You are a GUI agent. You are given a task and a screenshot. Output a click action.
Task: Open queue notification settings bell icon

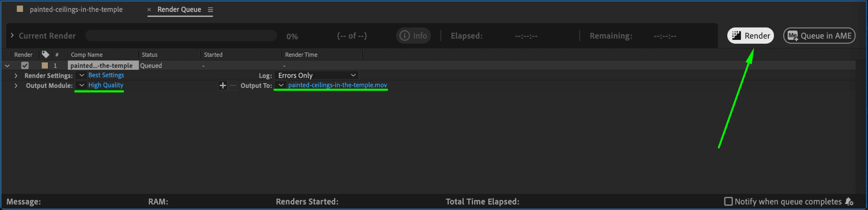[849, 202]
